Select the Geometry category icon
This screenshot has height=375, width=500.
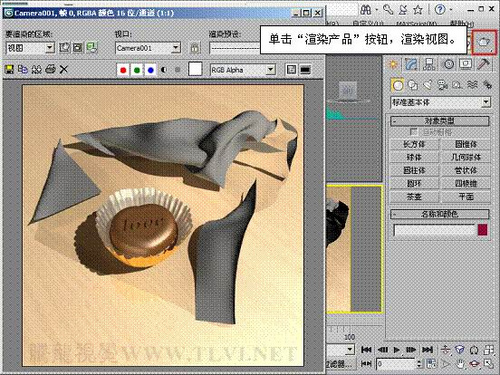pyautogui.click(x=398, y=85)
